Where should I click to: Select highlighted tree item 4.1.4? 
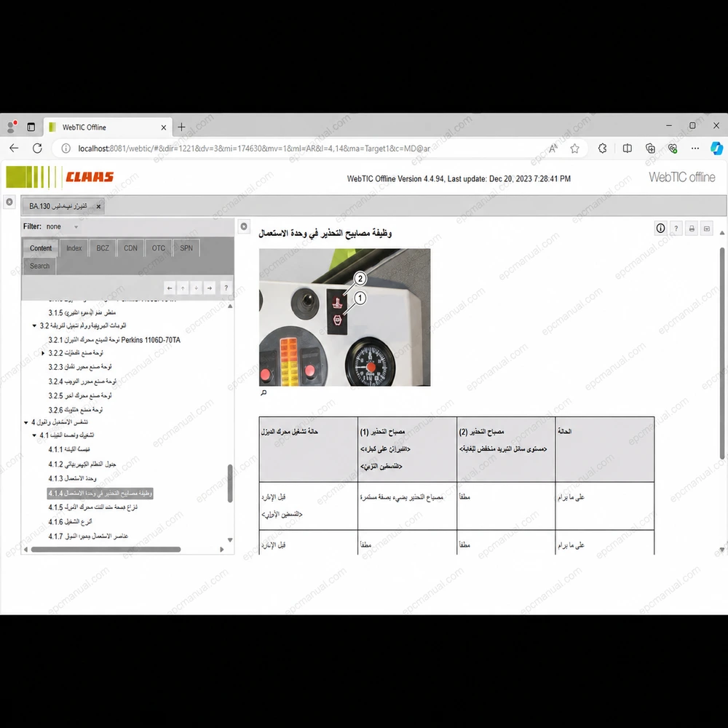click(100, 493)
